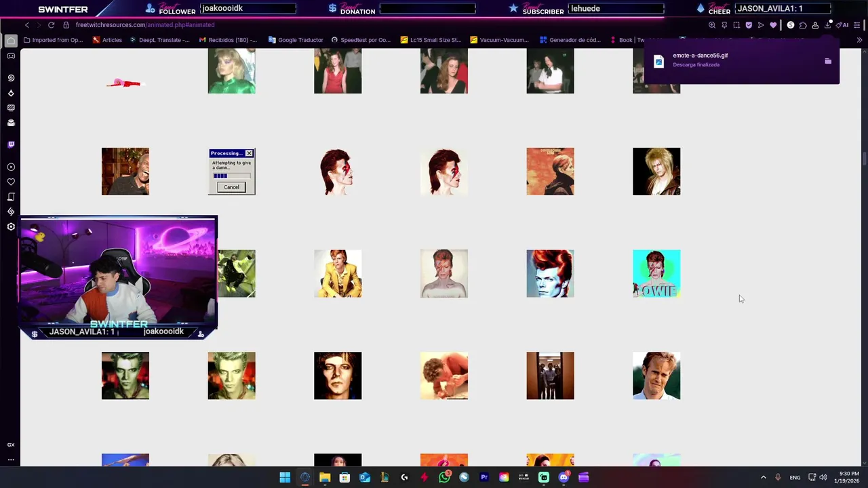Select the BOWIE cyan background emote
The image size is (868, 488).
656,274
